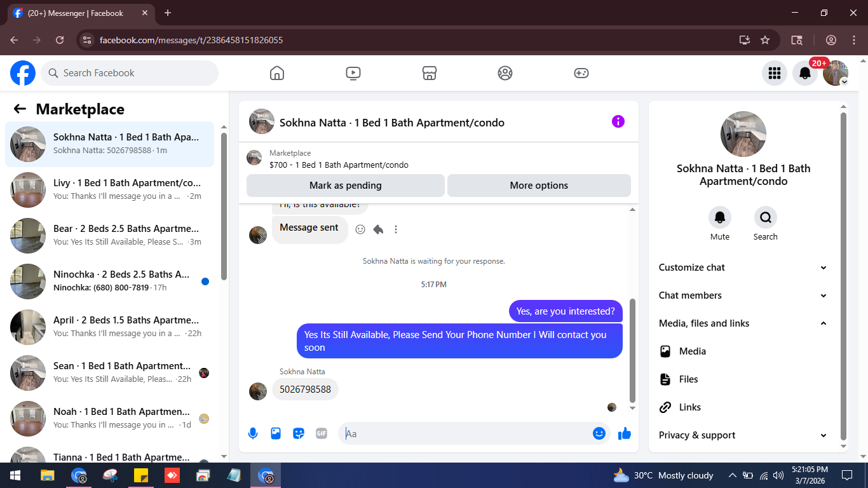Open the weather widget showing 30°C

point(663,475)
